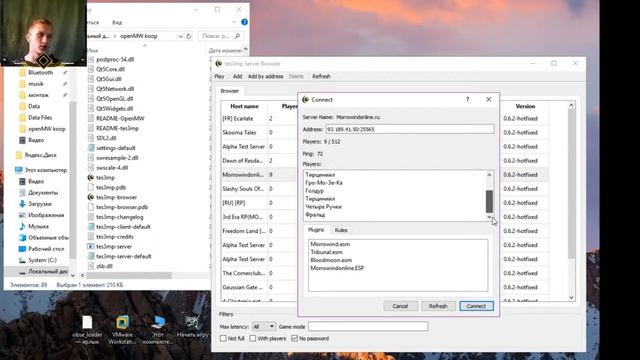Screen dimensions: 640x360
Task: Toggle the Not full filter checkbox
Action: point(223,338)
